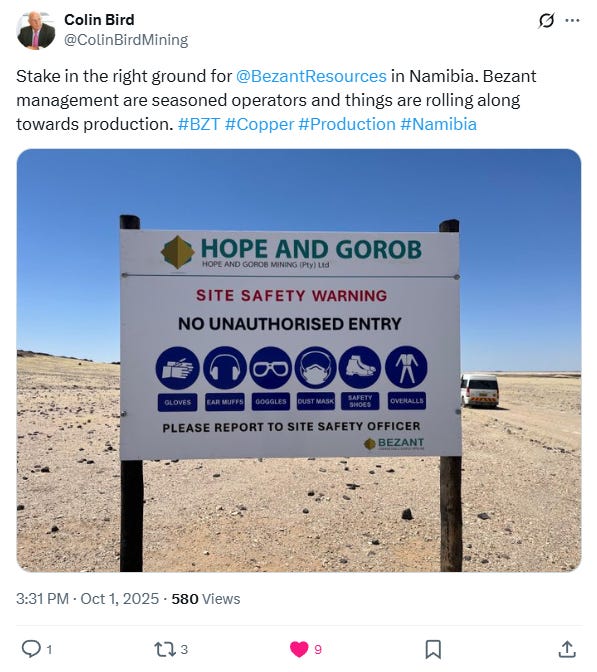Click the reply count number 1
Image resolution: width=597 pixels, height=672 pixels.
click(49, 650)
